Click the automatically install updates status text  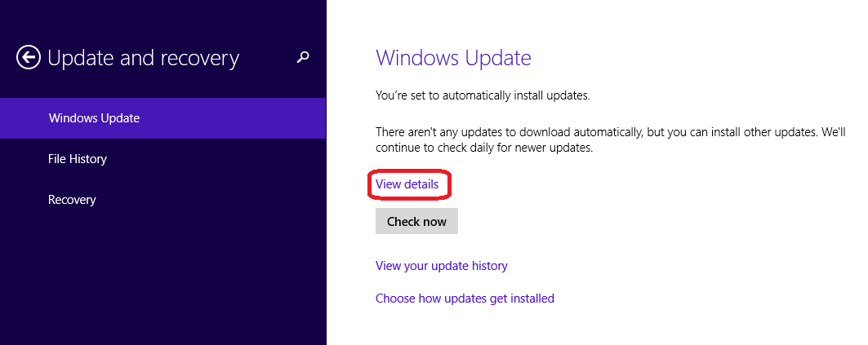point(482,95)
